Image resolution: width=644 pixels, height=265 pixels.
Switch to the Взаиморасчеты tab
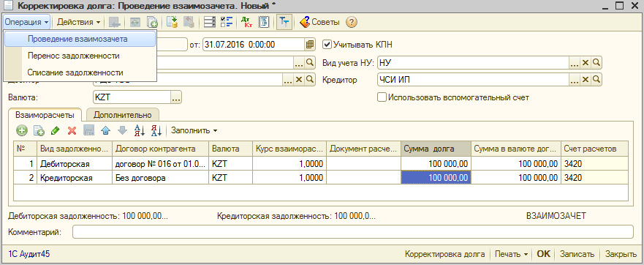(x=45, y=115)
